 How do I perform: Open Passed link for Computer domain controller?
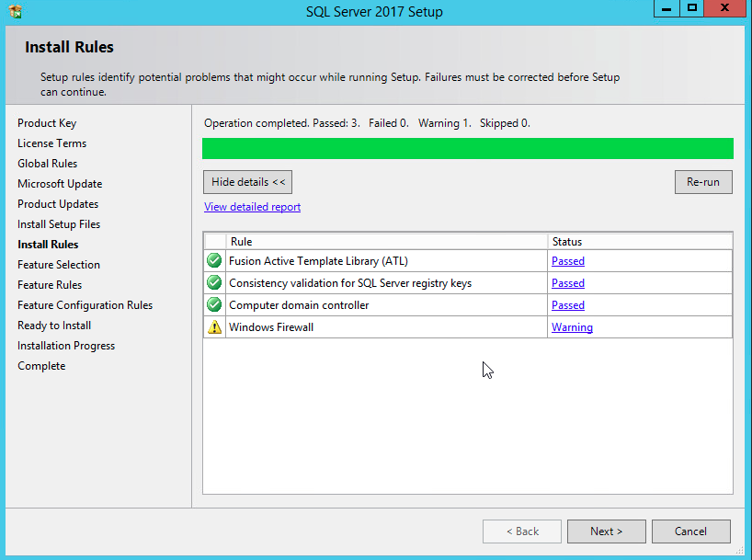pyautogui.click(x=567, y=305)
